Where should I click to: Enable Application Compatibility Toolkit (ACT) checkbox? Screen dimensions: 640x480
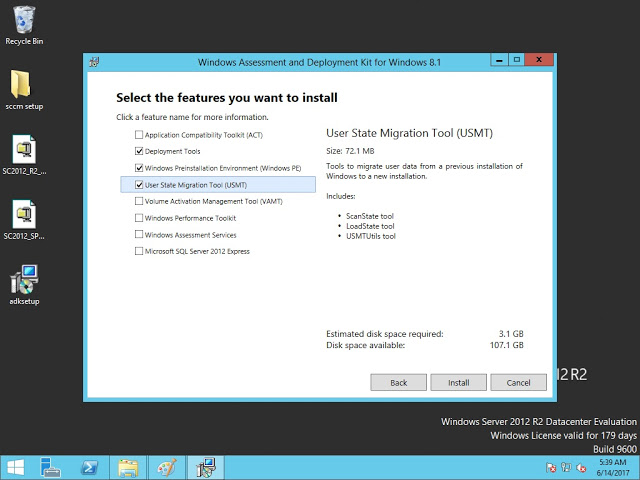[139, 135]
